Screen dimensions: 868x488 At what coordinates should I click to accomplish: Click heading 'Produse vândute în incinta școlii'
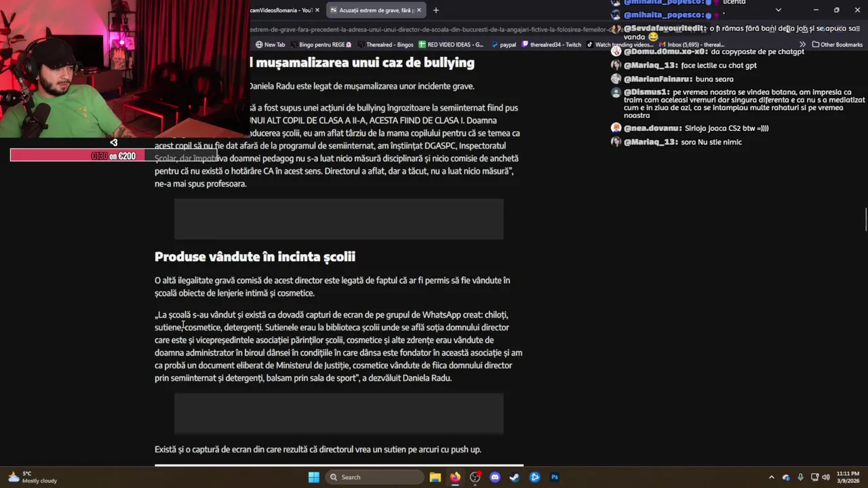[x=255, y=256]
